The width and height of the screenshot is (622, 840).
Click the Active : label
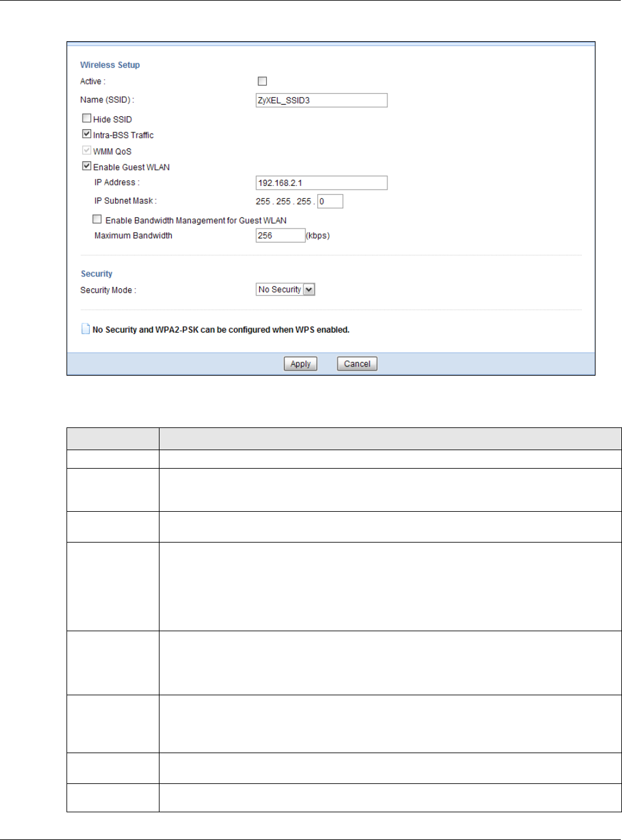click(x=93, y=81)
